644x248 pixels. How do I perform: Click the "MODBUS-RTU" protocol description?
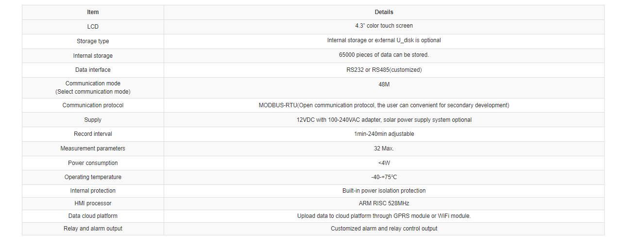coord(384,105)
